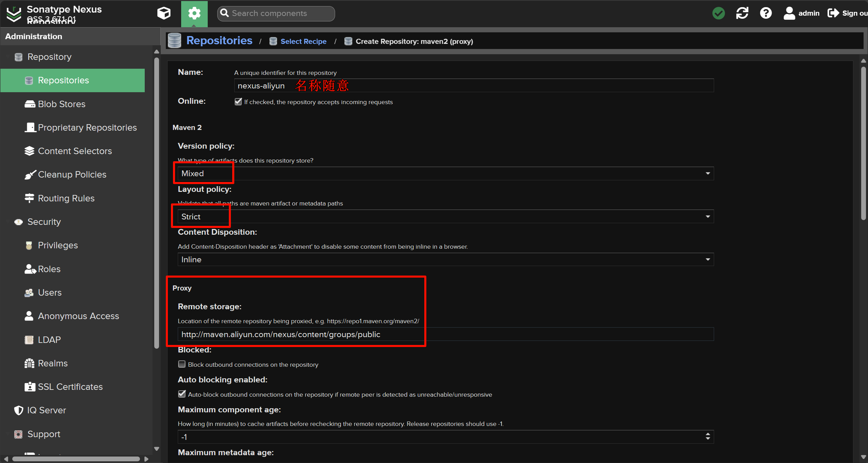Increment Maximum component age spinner up arrow

708,434
